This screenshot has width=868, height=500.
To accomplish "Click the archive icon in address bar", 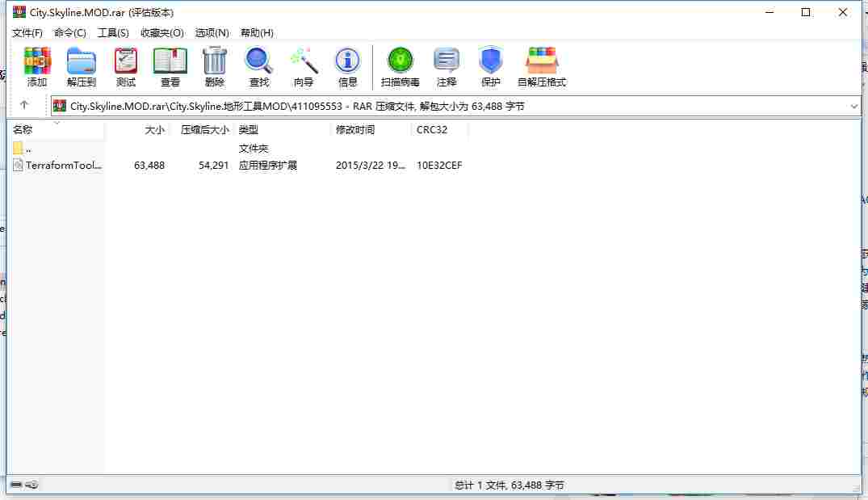I will pyautogui.click(x=59, y=106).
